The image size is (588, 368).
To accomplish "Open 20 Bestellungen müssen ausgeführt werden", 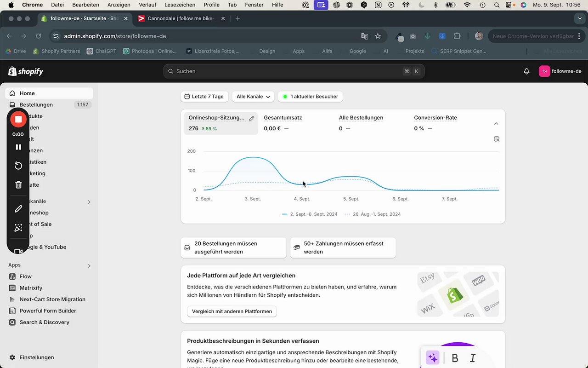I will click(233, 247).
